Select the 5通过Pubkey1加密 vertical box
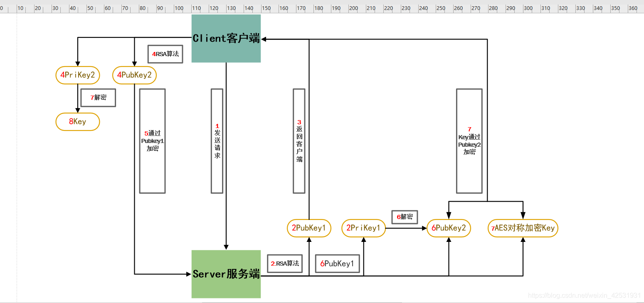This screenshot has width=644, height=303. (x=153, y=141)
